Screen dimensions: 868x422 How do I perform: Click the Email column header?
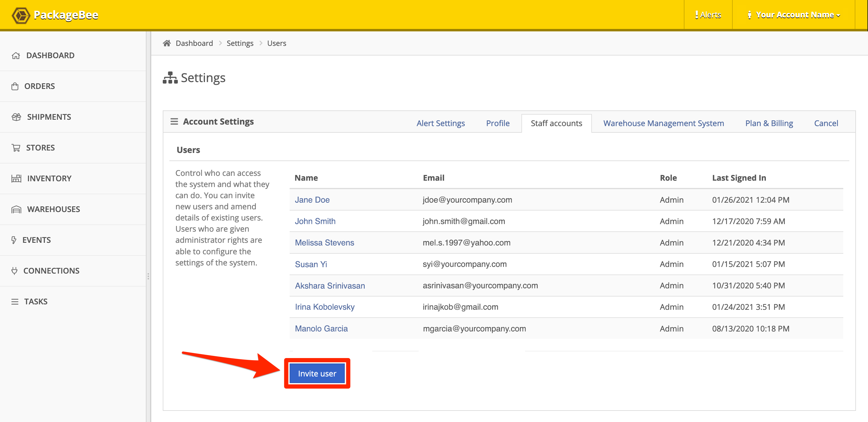(433, 178)
